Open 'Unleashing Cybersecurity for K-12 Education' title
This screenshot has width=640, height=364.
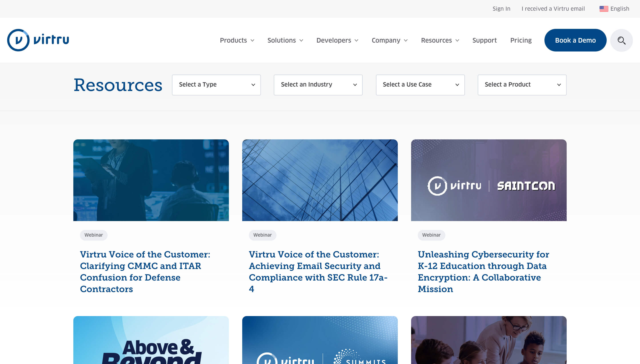point(483,271)
